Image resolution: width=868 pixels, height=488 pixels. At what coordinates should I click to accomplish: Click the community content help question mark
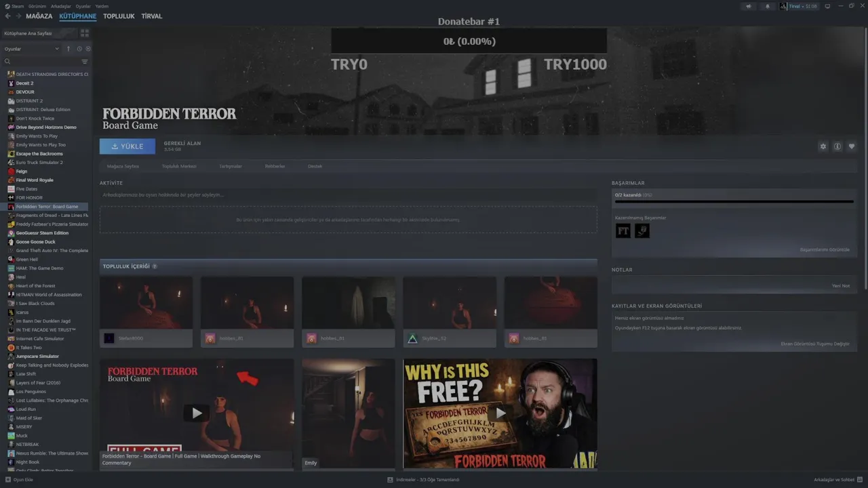tap(155, 266)
